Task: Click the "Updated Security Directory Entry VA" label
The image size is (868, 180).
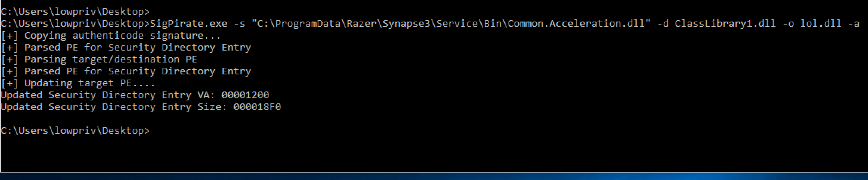Action: tap(108, 95)
